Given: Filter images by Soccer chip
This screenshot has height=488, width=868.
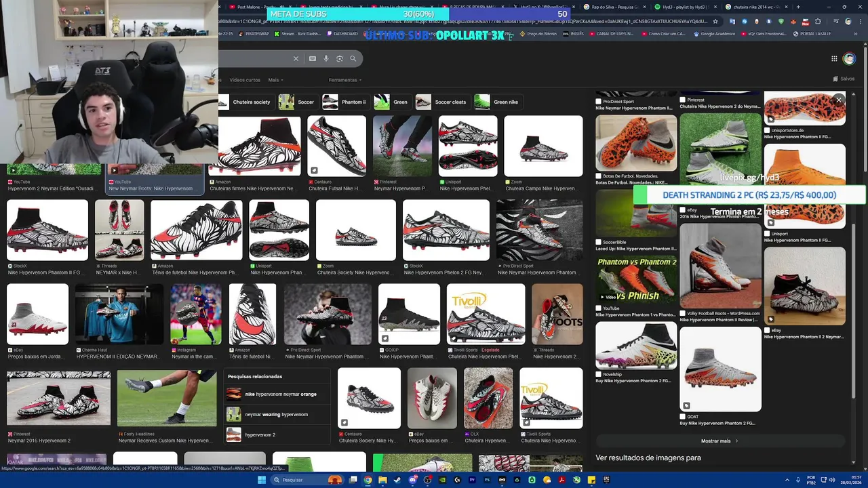Looking at the screenshot, I should [297, 102].
